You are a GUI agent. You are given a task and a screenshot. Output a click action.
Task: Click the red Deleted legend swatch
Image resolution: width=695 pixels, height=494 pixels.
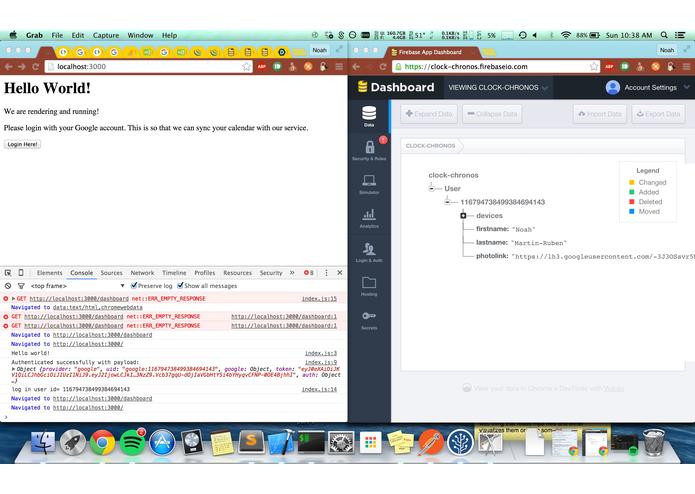[x=632, y=202]
